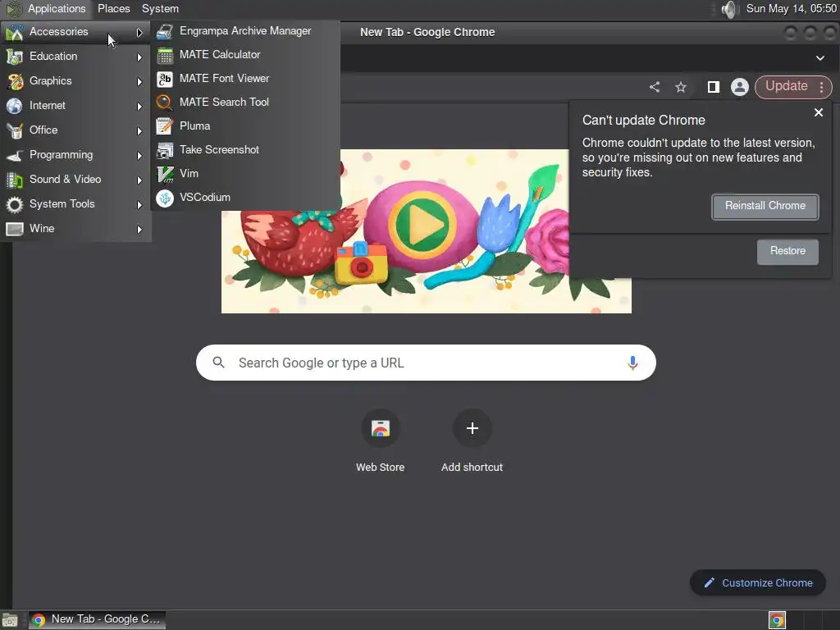Click the Graphics category icon
The height and width of the screenshot is (630, 840).
(15, 81)
